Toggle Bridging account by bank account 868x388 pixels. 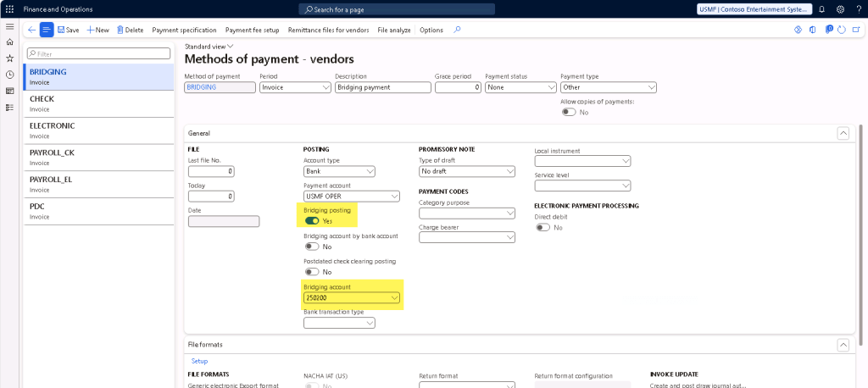coord(311,247)
